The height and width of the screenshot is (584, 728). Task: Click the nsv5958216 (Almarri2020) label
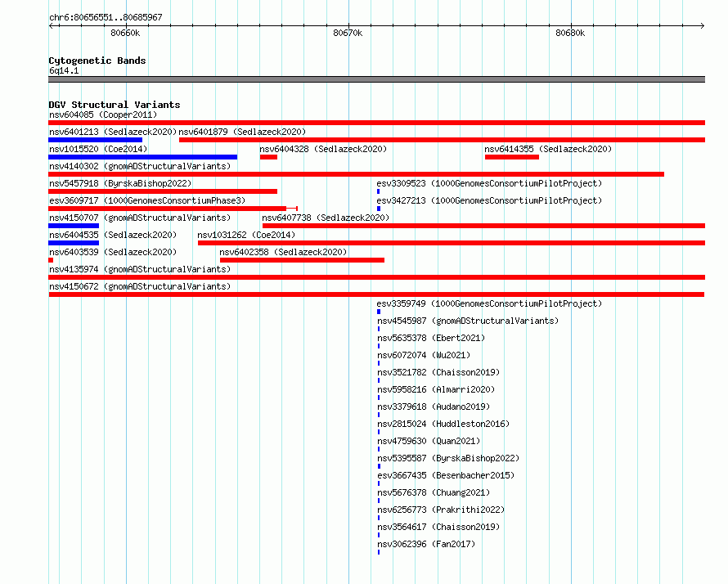[x=436, y=389]
